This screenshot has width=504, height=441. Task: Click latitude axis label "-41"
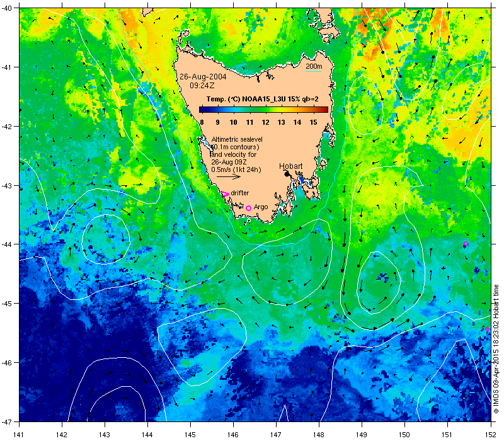click(x=6, y=67)
